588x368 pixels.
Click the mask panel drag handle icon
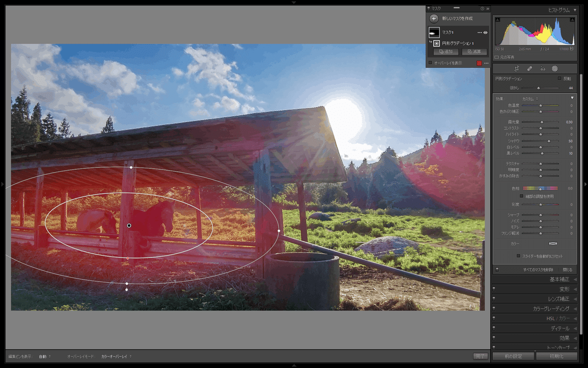(457, 8)
